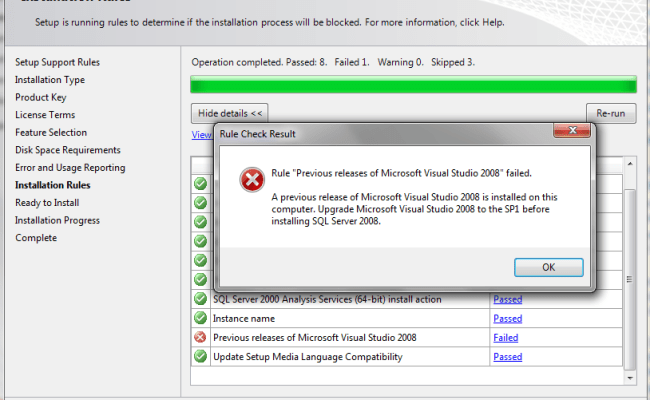Click 'SQL Server 2000 Analysis Services (64-bit) install action' row
This screenshot has width=650, height=400.
point(407,300)
